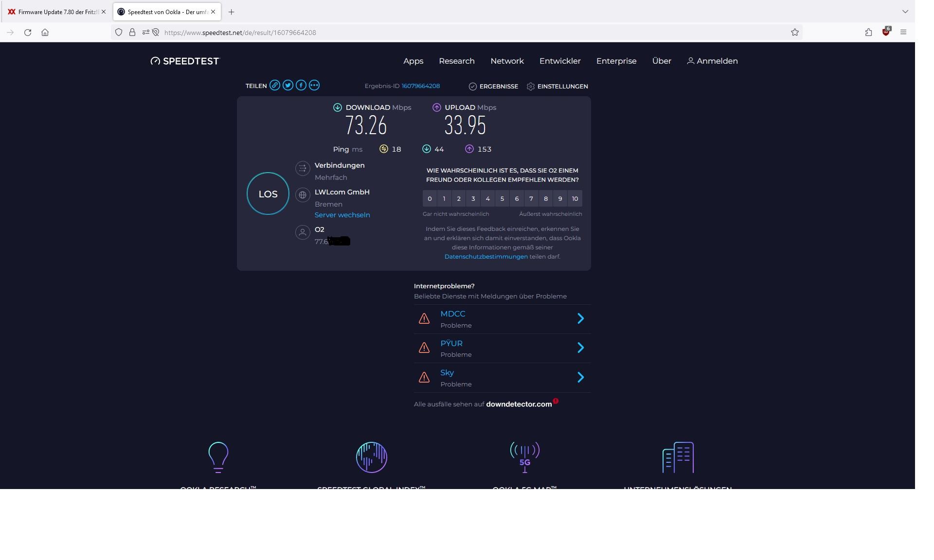This screenshot has width=934, height=560.
Task: Open site security lock icon info
Action: [132, 33]
